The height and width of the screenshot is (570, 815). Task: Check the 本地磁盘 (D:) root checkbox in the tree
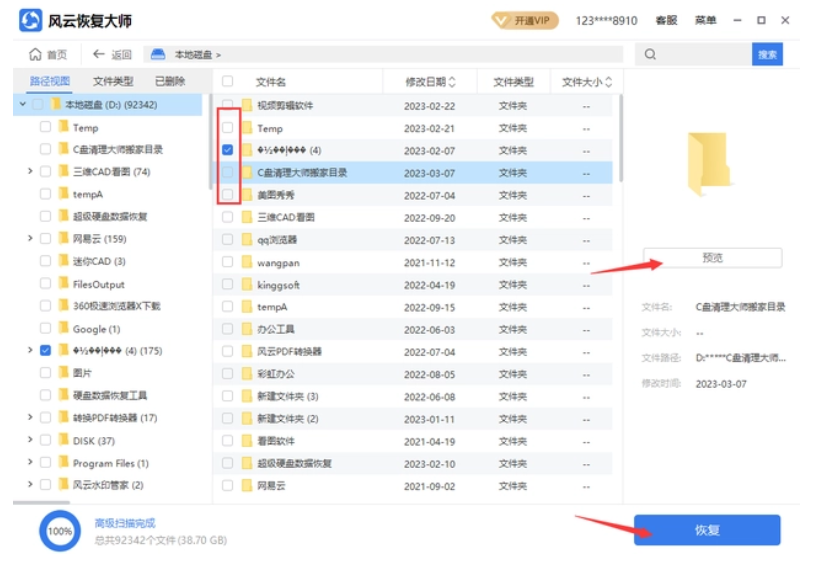coord(37,104)
